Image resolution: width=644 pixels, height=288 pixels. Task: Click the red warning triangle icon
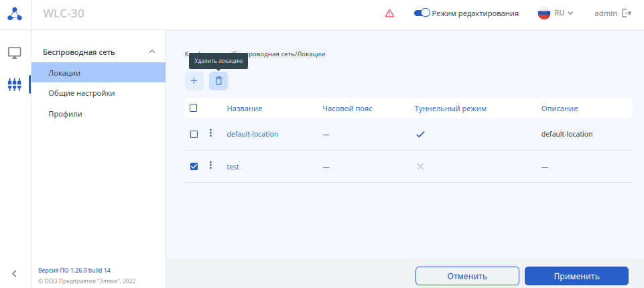389,13
